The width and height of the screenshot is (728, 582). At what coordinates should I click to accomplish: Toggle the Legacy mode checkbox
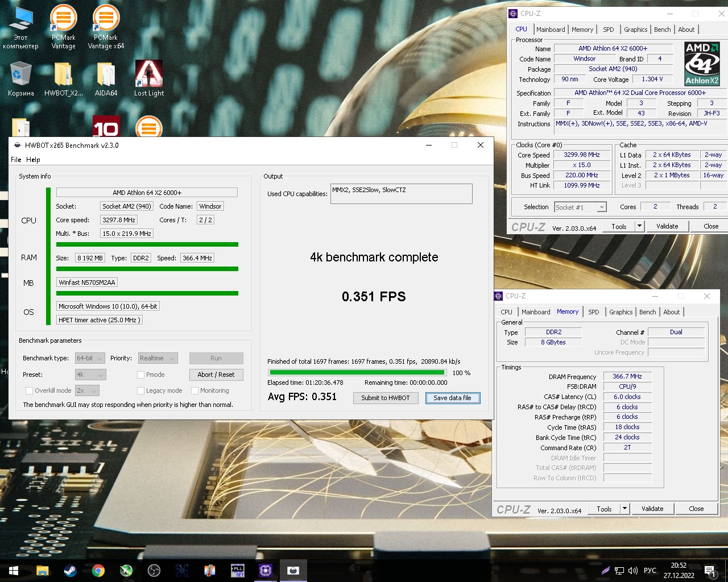140,390
